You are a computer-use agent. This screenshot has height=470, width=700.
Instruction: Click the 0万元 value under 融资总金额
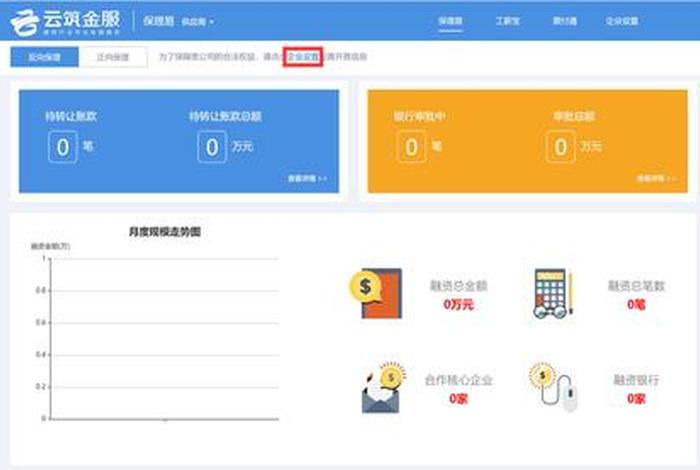click(x=458, y=305)
